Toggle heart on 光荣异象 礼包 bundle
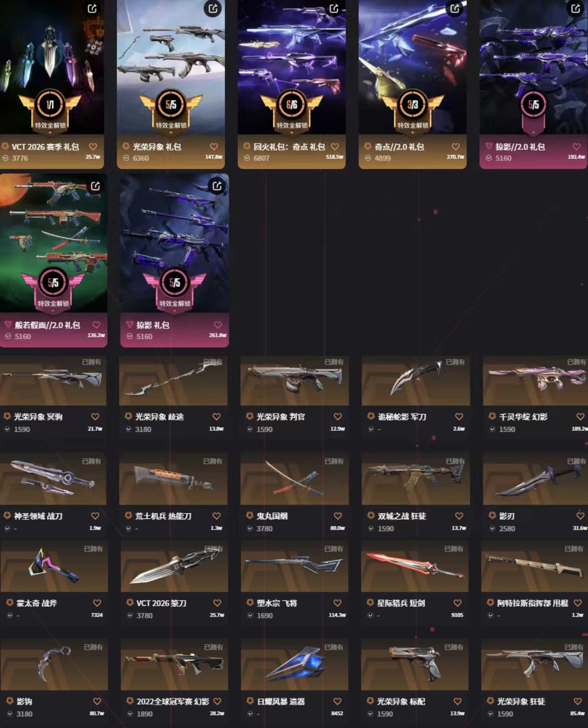 (214, 147)
